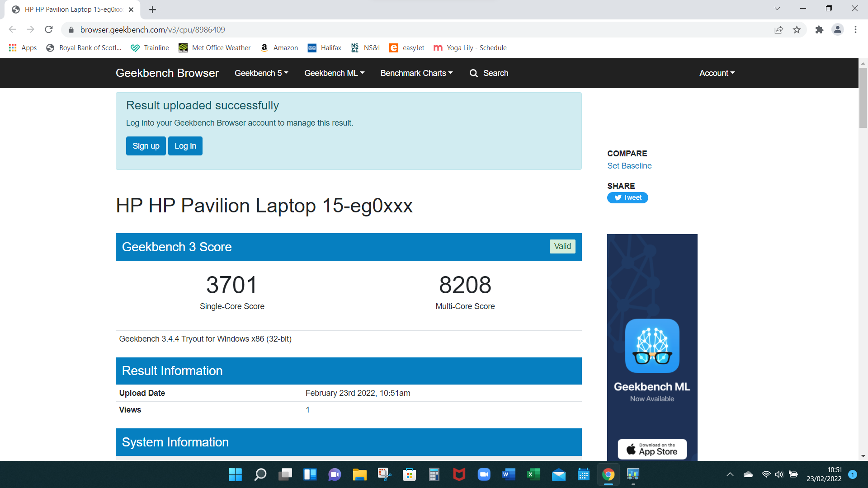Close the HP Pavilion Laptop tab
Viewport: 868px width, 488px height.
tap(131, 9)
